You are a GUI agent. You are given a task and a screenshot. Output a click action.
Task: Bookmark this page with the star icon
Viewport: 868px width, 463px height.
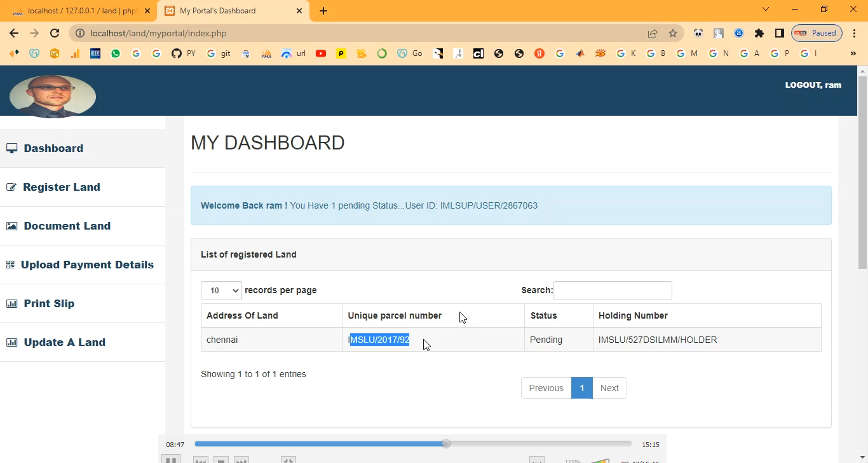click(673, 33)
